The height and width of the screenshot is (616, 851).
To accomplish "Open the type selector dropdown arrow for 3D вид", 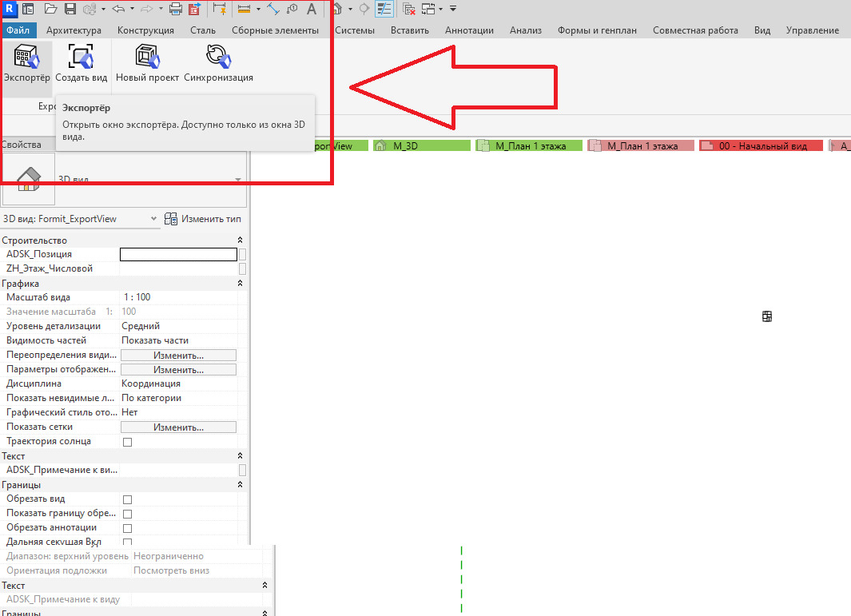I will pos(237,179).
